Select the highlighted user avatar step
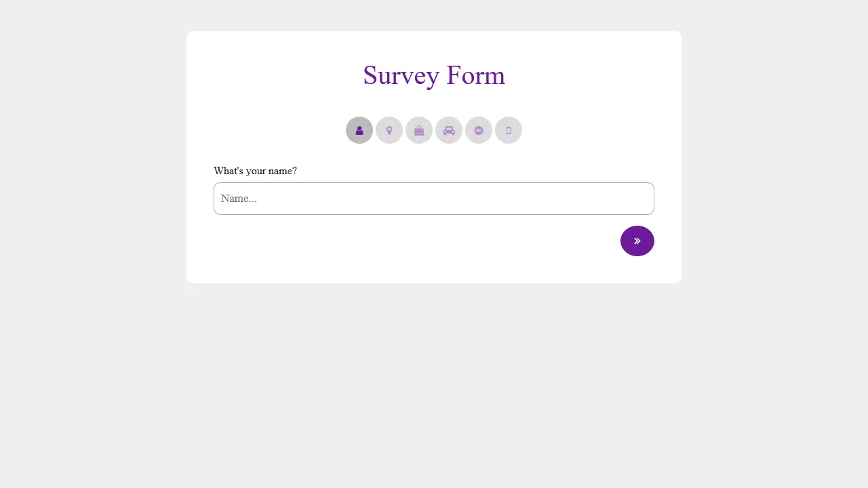 tap(359, 130)
